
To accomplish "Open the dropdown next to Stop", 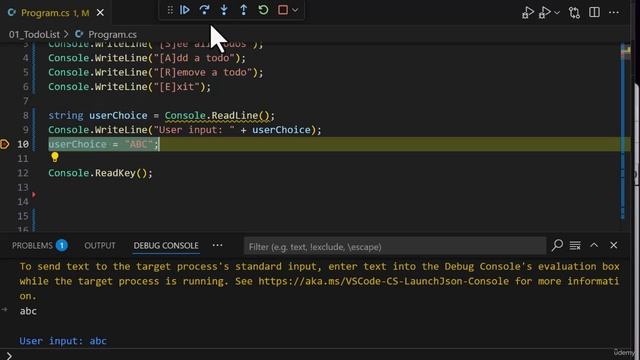I will [x=295, y=10].
